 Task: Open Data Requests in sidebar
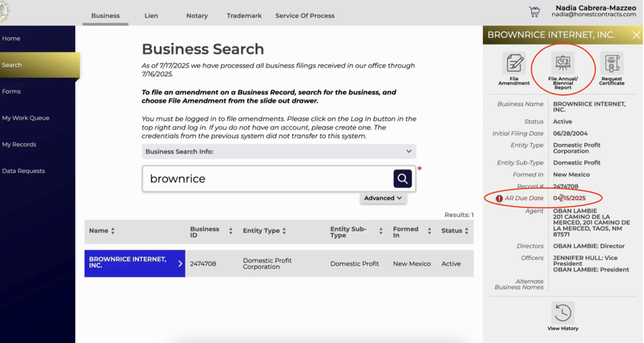point(24,171)
